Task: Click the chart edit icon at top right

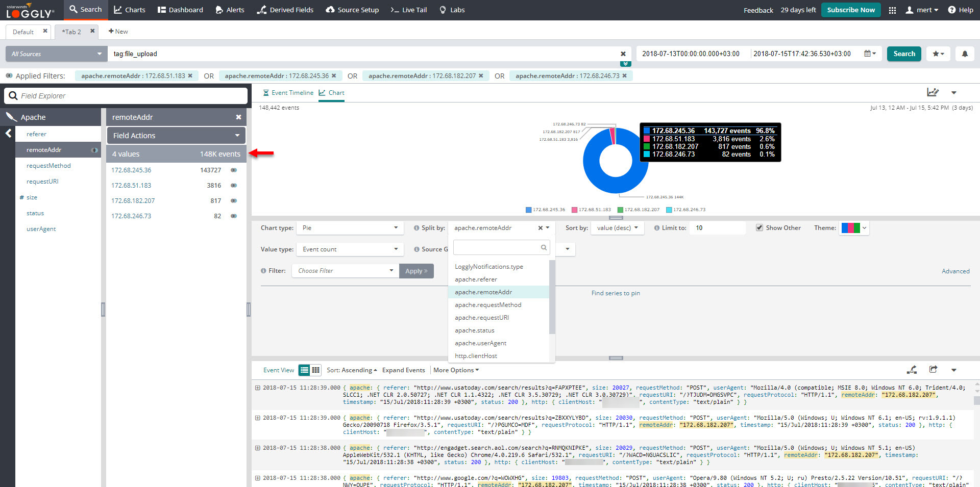Action: click(933, 92)
